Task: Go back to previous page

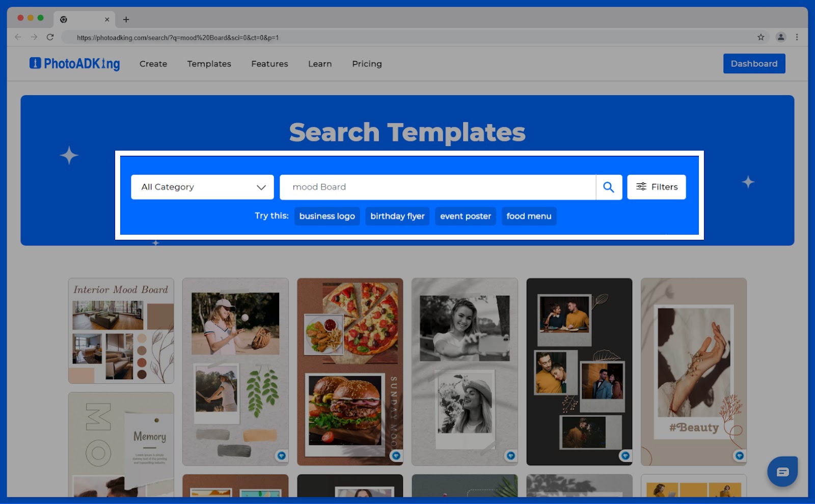Action: pos(18,37)
